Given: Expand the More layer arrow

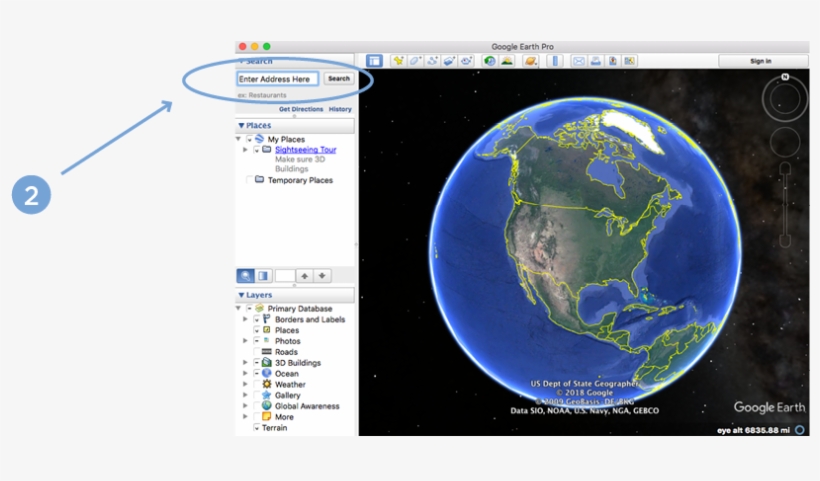Looking at the screenshot, I should tap(245, 417).
